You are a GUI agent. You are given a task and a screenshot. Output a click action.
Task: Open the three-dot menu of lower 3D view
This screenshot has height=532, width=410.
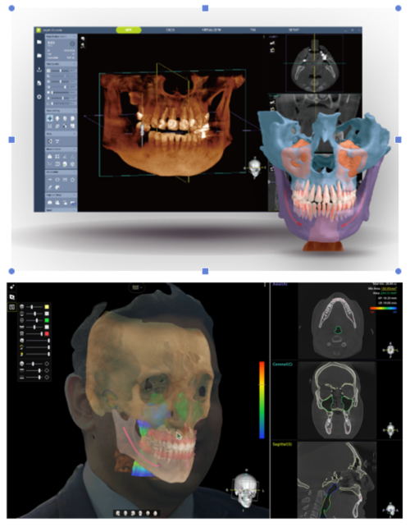[x=265, y=284]
